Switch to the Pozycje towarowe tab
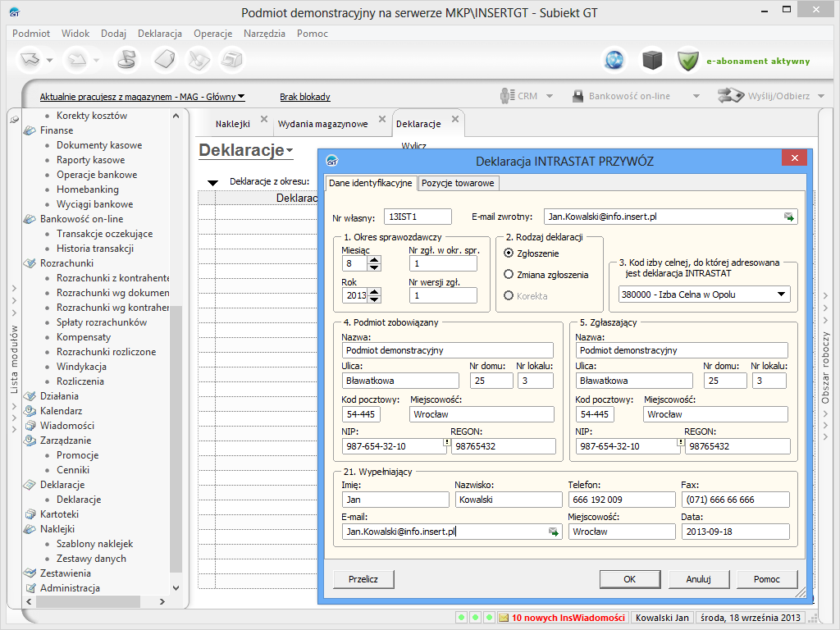This screenshot has height=630, width=840. [458, 183]
